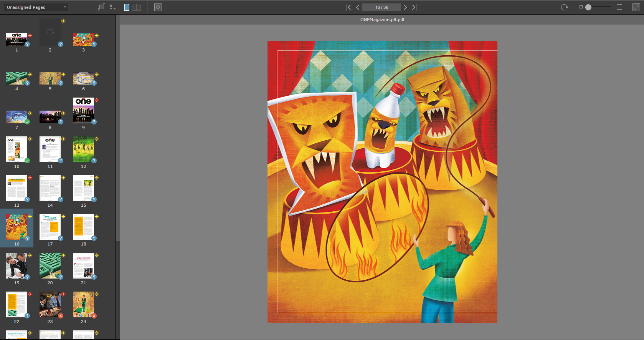Jump to the last page
Screen dimensions: 644x340
coord(414,7)
